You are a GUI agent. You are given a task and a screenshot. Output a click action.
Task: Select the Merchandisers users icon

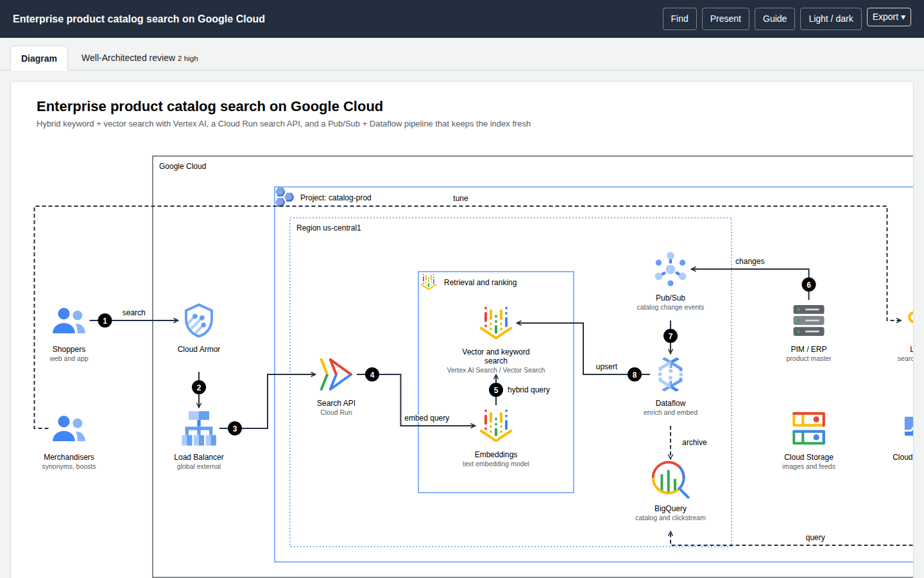(69, 428)
